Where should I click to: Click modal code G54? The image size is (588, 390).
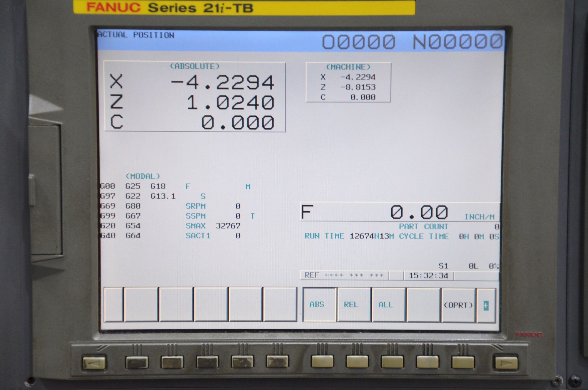(x=133, y=226)
